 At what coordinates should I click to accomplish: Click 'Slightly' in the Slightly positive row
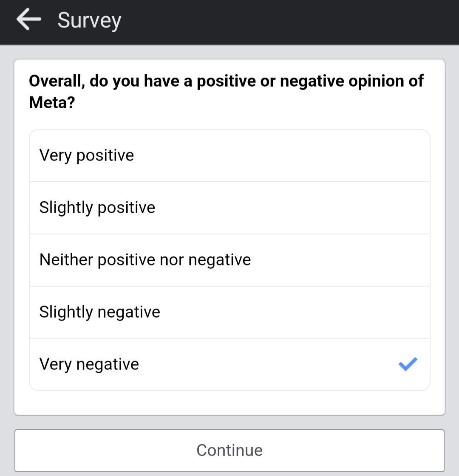[x=66, y=208]
